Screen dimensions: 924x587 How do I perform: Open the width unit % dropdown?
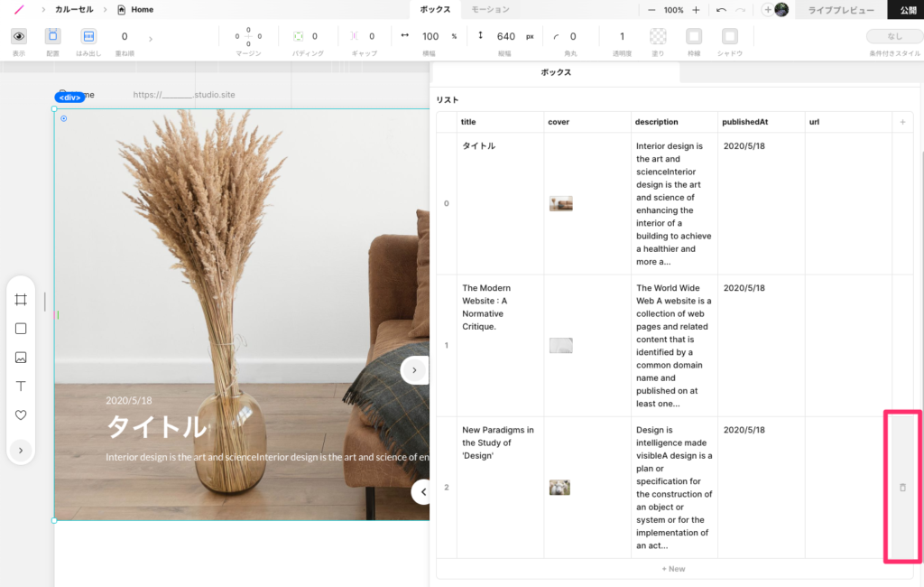(454, 37)
